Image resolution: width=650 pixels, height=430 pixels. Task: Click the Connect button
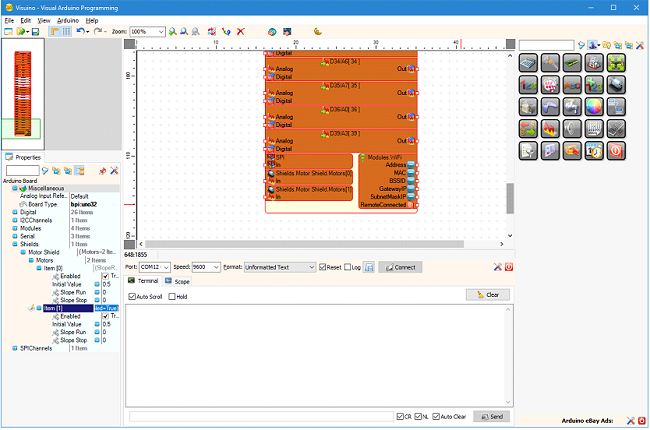click(400, 267)
